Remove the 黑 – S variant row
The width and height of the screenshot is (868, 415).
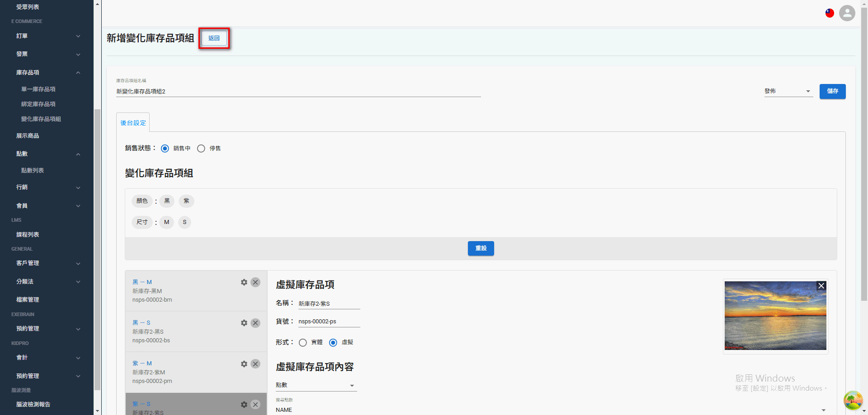[x=255, y=323]
